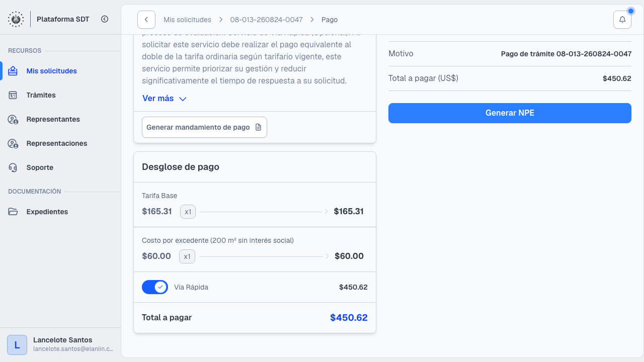Click the blue $450.62 Total a pagar amount

click(349, 317)
